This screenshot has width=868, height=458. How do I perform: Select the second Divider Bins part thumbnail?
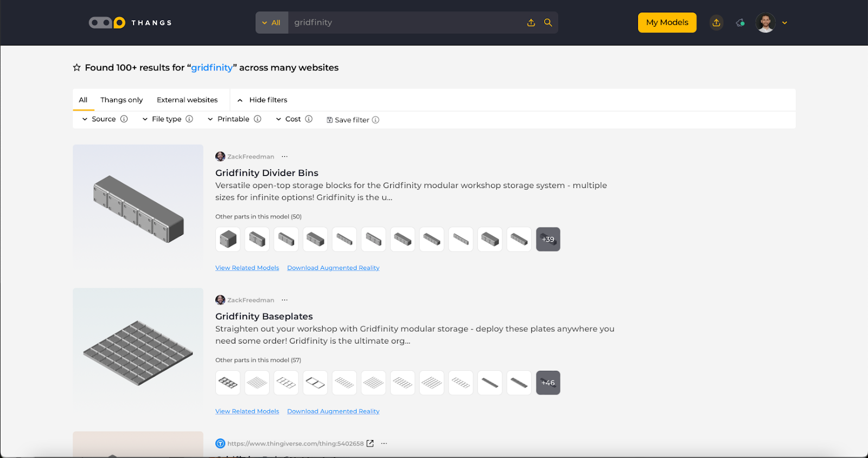coord(257,239)
